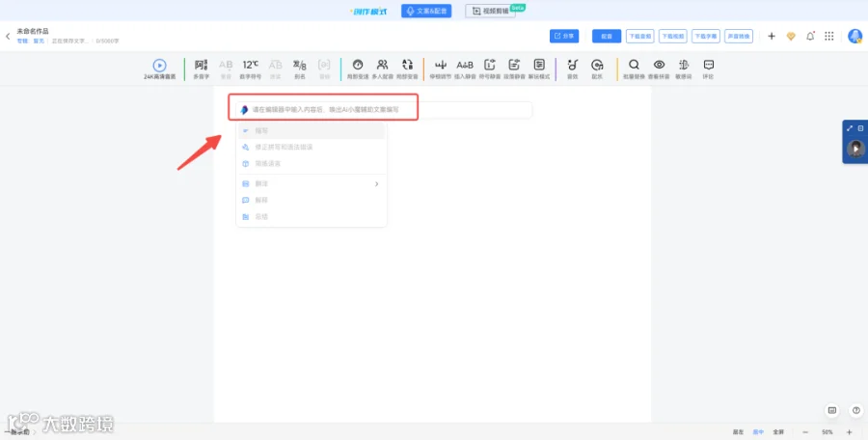Open the 音效 sound effects tool
This screenshot has height=440, width=868.
click(572, 69)
